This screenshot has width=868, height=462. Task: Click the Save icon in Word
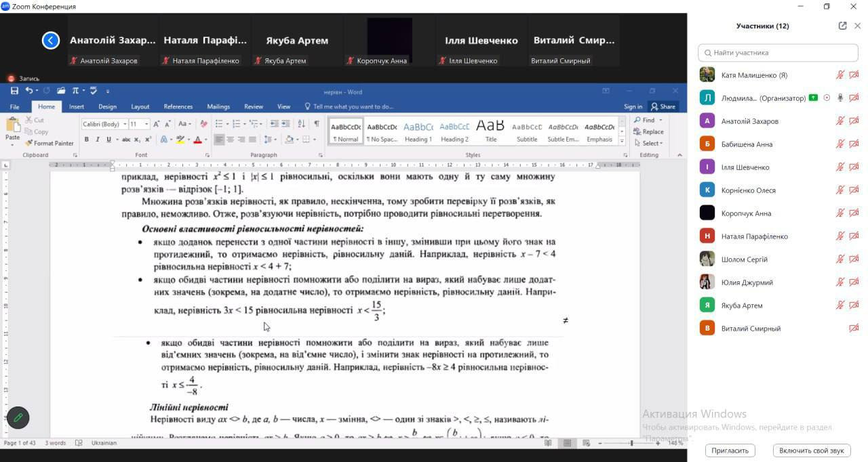coord(14,90)
